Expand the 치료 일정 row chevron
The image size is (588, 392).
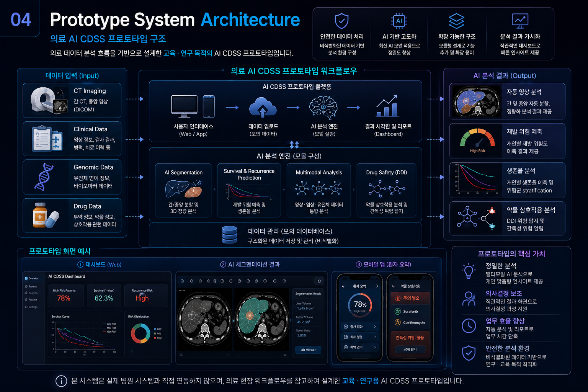coord(375,337)
